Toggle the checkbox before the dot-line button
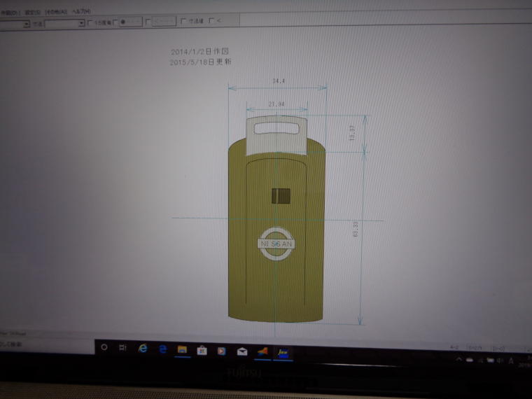 click(x=115, y=22)
